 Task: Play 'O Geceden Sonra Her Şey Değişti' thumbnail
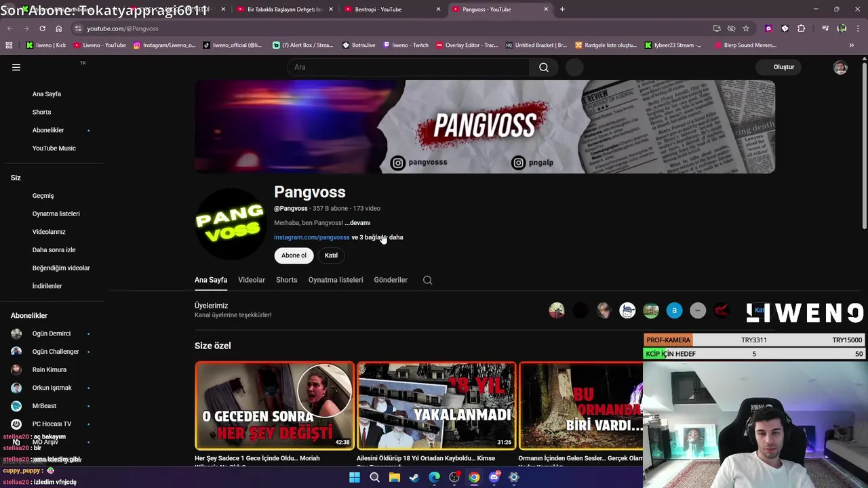[x=275, y=406]
